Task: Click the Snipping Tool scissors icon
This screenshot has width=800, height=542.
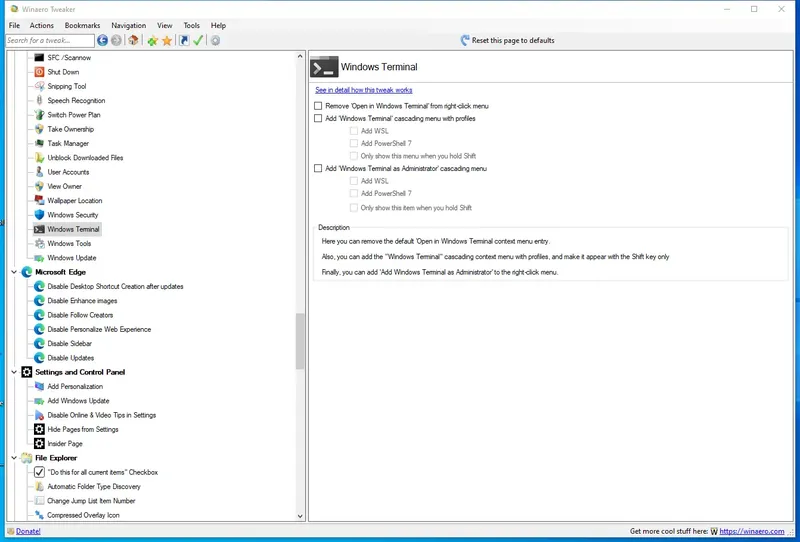Action: point(39,86)
